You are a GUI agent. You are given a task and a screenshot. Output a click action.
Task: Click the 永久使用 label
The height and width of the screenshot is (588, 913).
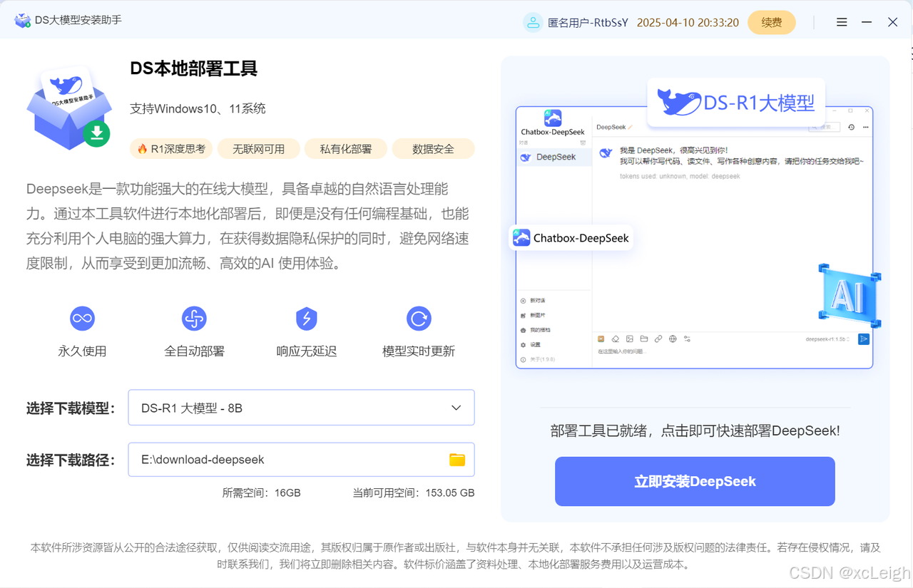pyautogui.click(x=82, y=351)
